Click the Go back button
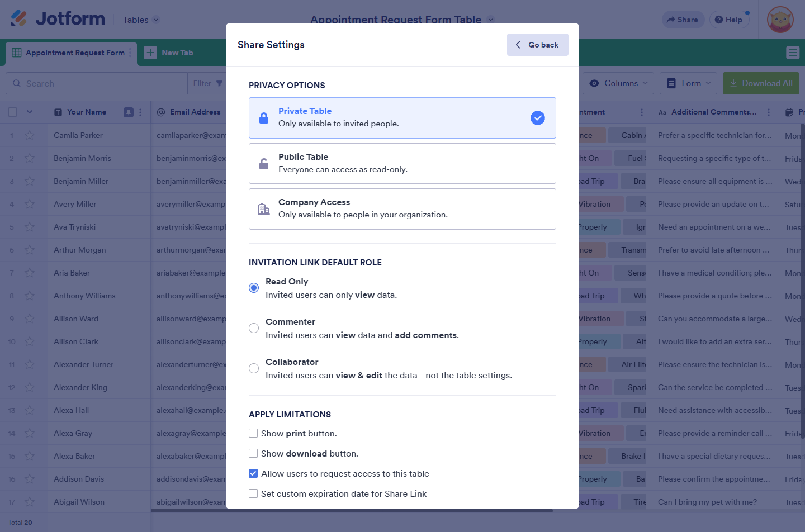 click(x=537, y=45)
